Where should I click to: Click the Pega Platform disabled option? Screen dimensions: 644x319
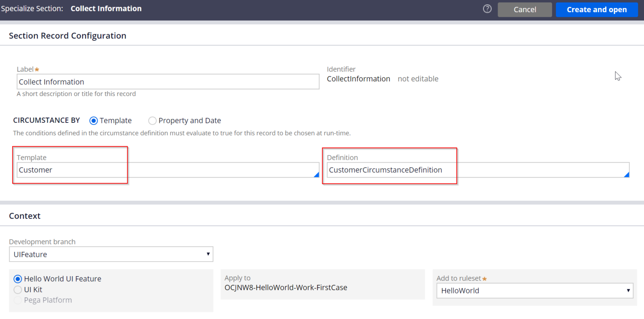point(18,300)
